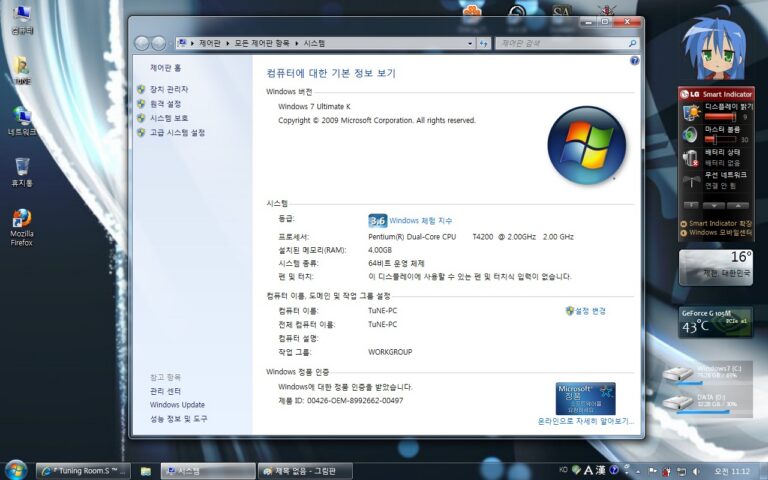This screenshot has width=768, height=480.
Task: Open the 휴지통 recycle bin
Action: pos(22,172)
